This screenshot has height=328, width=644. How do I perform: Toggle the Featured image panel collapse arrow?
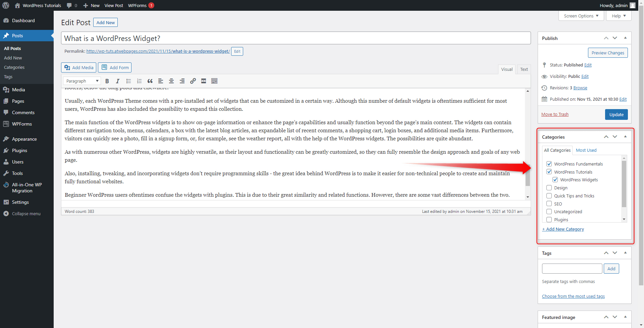pos(625,317)
